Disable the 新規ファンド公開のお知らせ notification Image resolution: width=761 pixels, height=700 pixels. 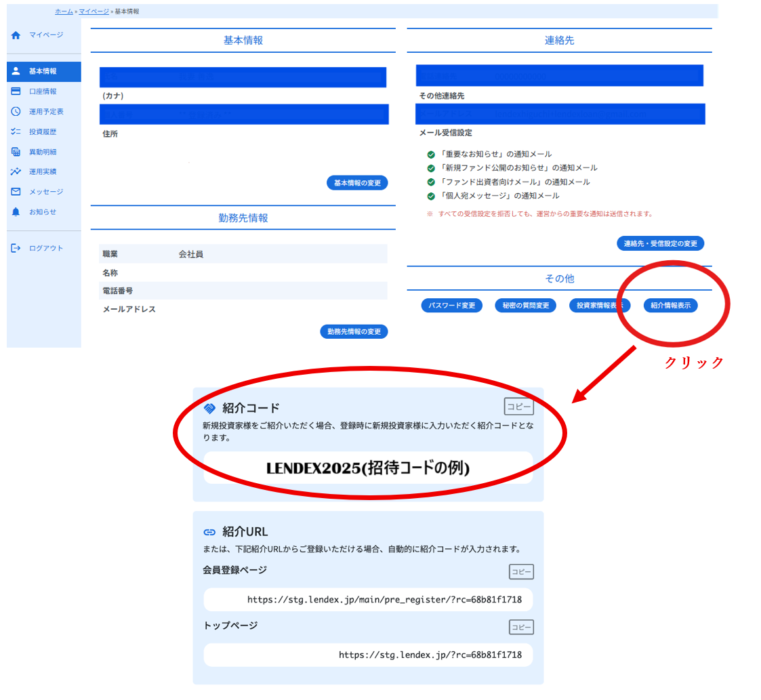pyautogui.click(x=431, y=167)
